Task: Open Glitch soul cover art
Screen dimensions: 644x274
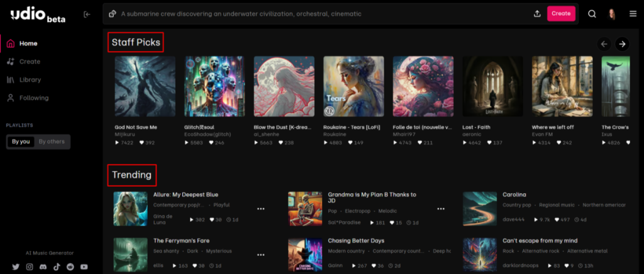Action: 214,86
